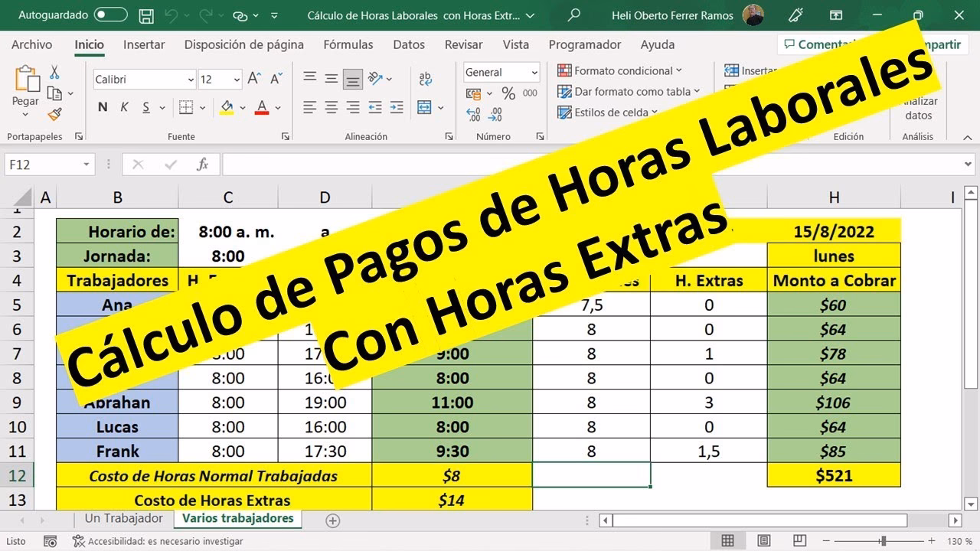Screen dimensions: 980x551
Task: Switch to the Fórmulas ribbon tab
Action: [348, 44]
